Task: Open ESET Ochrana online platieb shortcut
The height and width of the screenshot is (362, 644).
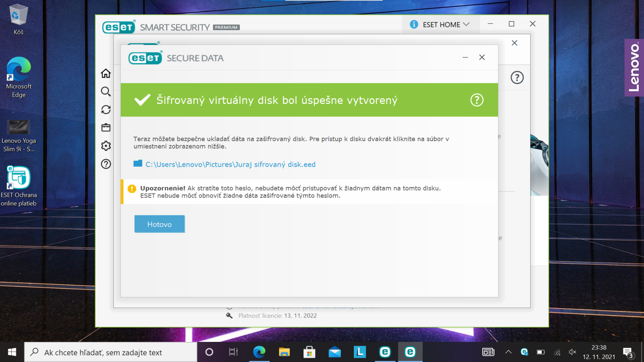Action: coord(18,186)
